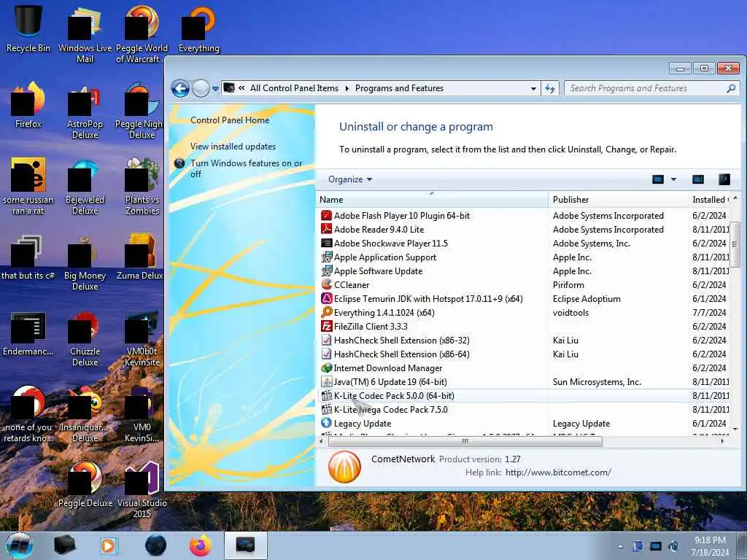The height and width of the screenshot is (560, 747).
Task: Click the change view button
Action: click(658, 179)
